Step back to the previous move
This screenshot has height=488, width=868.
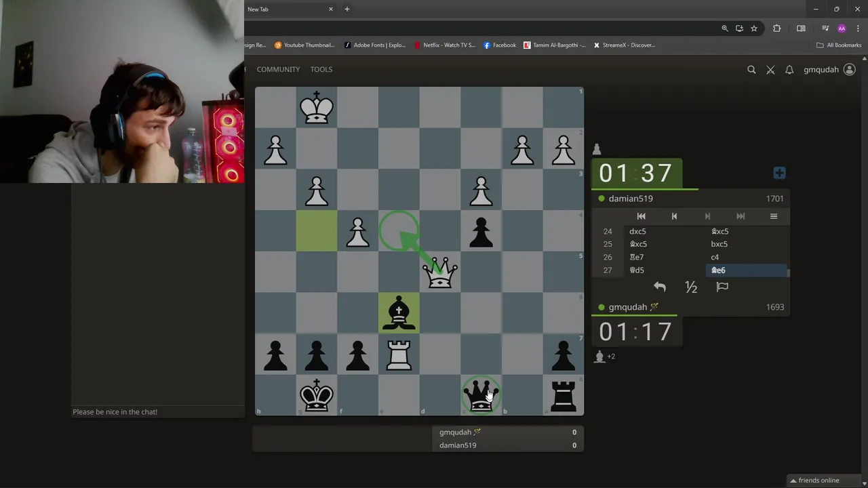pyautogui.click(x=674, y=216)
